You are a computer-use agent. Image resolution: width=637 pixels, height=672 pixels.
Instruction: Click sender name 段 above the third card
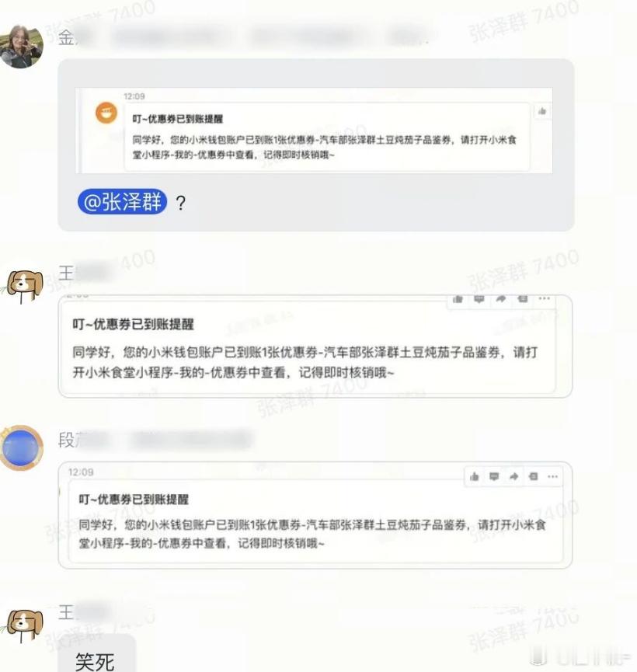(67, 440)
